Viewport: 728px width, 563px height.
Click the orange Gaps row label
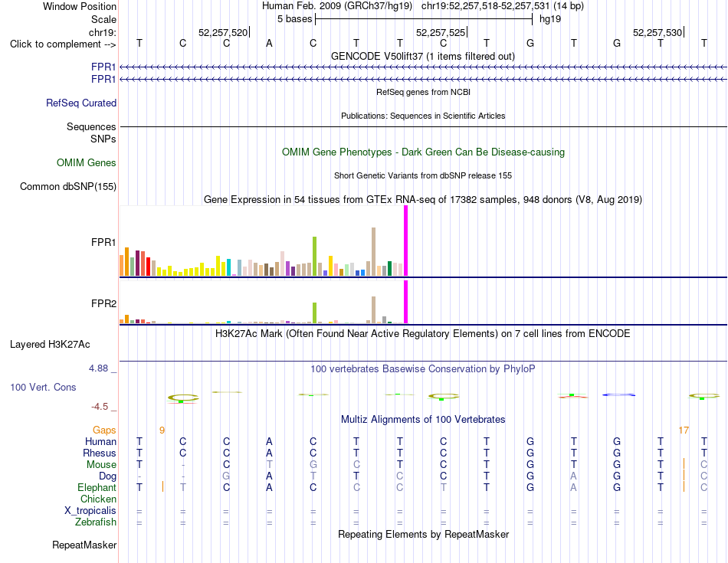pos(104,430)
